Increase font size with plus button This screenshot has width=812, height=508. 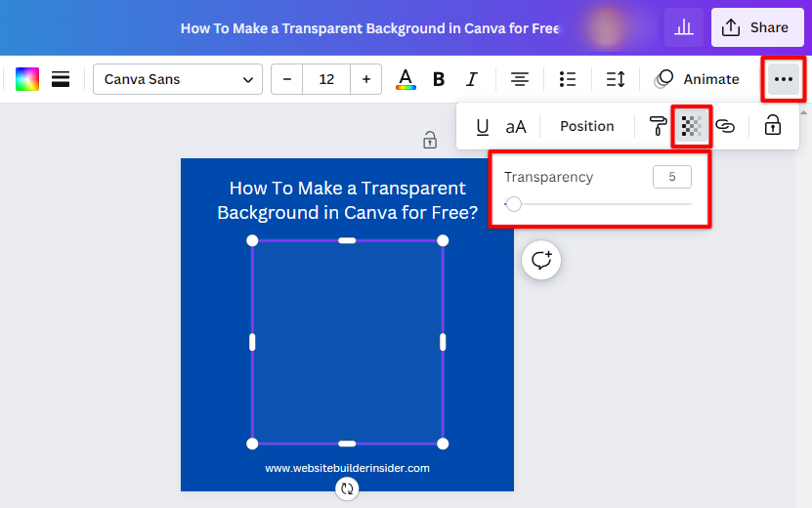click(366, 79)
